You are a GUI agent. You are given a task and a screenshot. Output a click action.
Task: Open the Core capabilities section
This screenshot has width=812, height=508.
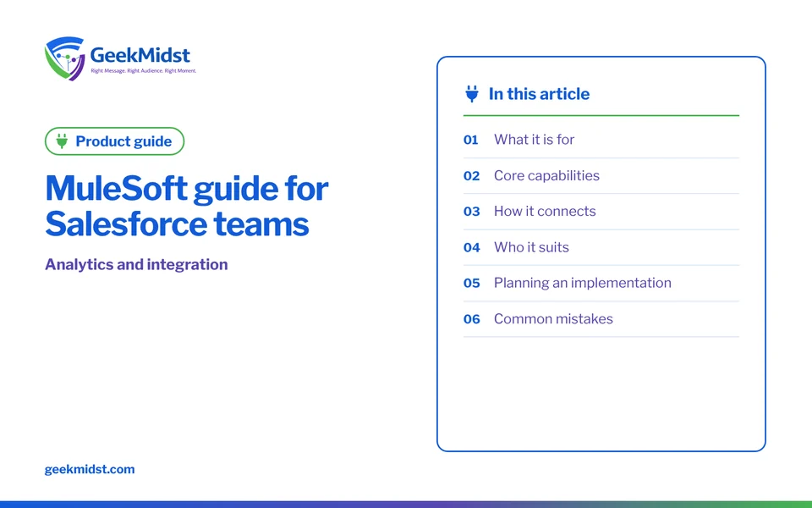click(x=601, y=176)
